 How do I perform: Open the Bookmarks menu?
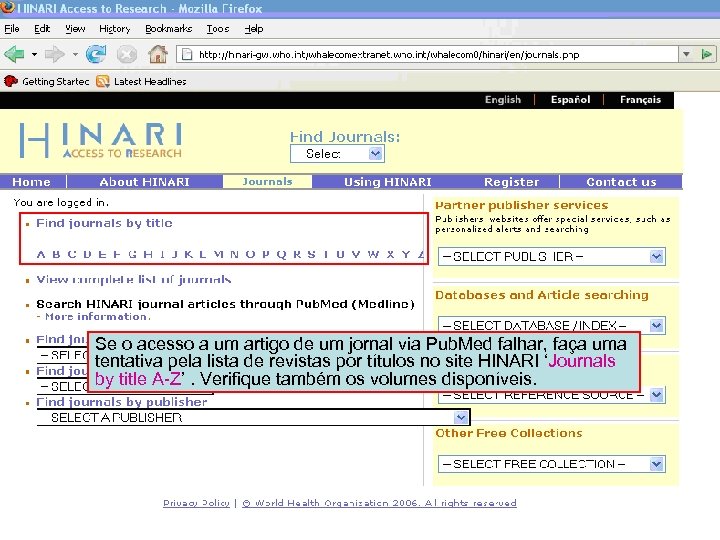(x=169, y=29)
